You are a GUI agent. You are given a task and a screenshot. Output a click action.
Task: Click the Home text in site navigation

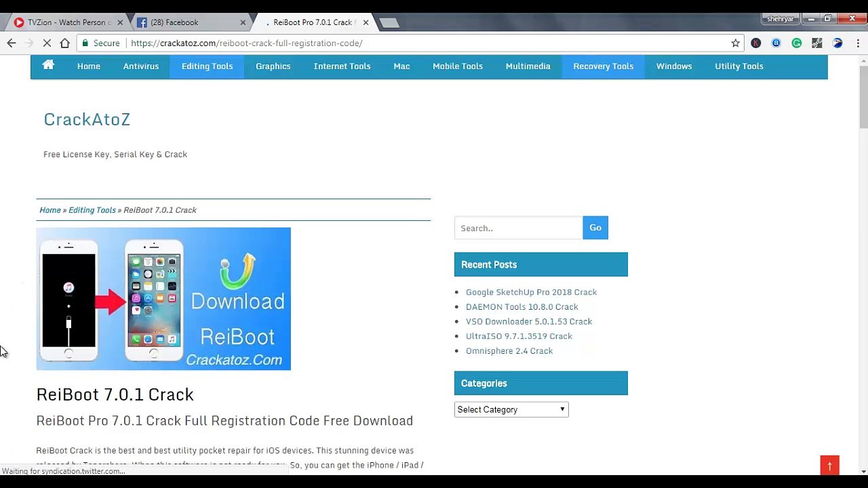coord(89,66)
